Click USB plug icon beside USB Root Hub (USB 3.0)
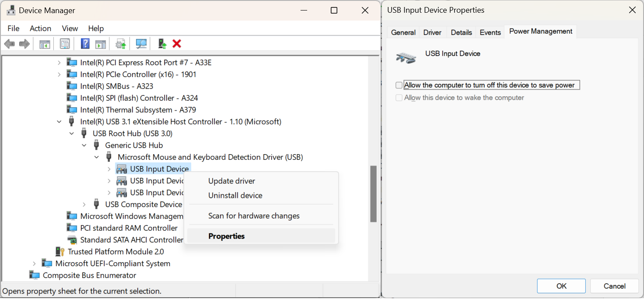Viewport: 644px width, 299px height. pos(84,134)
